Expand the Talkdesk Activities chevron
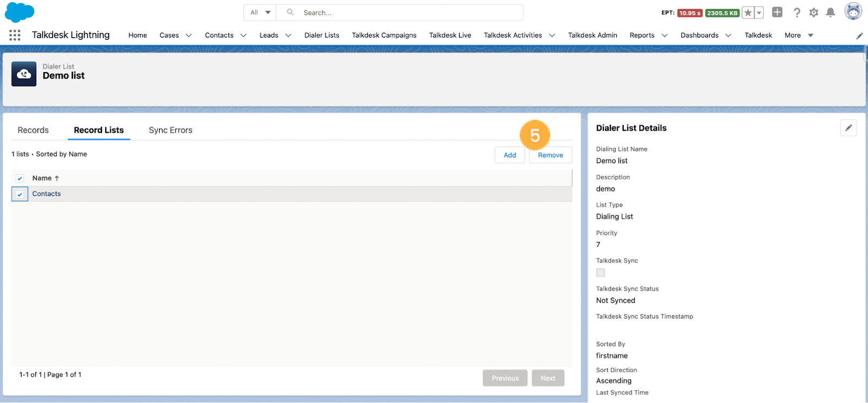Screen dimensions: 868x403 (x=552, y=36)
